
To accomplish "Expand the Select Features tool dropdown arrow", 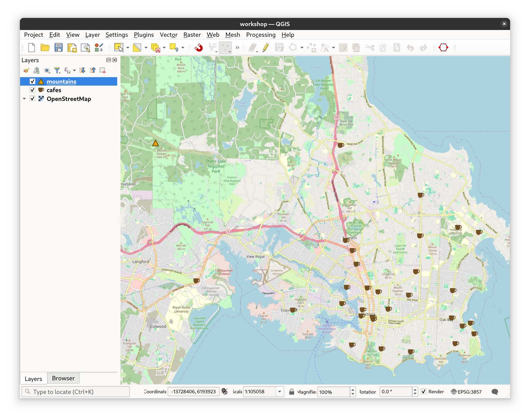I will pyautogui.click(x=128, y=48).
